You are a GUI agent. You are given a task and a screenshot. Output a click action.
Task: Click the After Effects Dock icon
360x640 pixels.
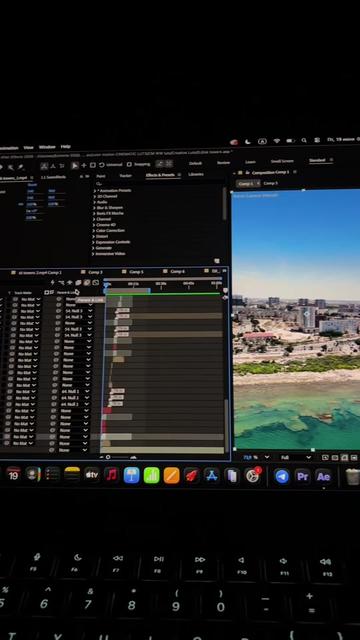323,477
